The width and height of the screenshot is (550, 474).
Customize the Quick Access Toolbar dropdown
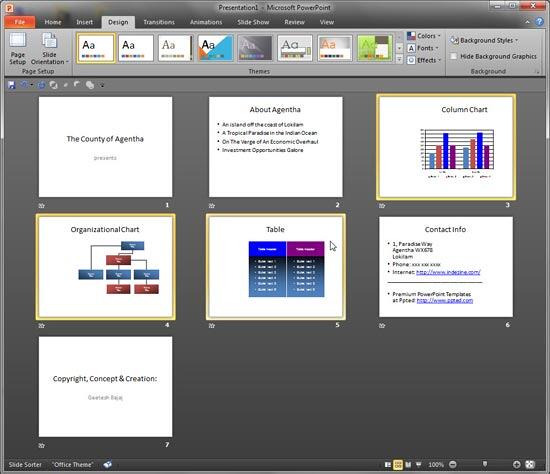(x=102, y=85)
